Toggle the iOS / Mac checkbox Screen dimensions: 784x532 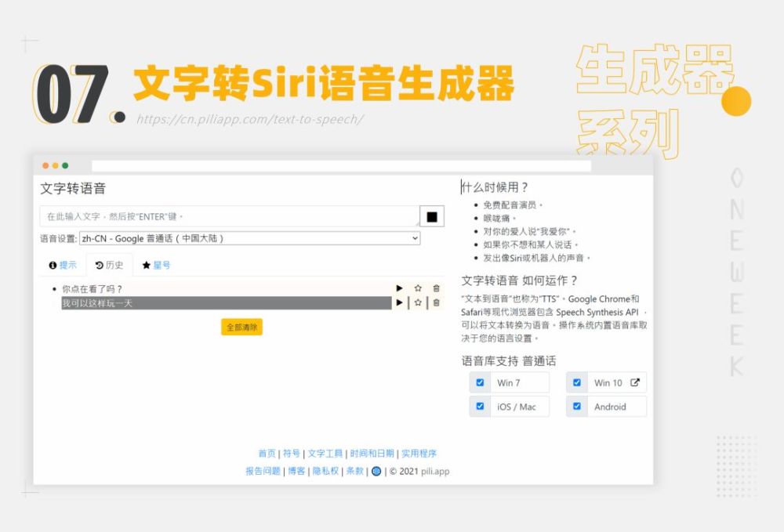[480, 406]
